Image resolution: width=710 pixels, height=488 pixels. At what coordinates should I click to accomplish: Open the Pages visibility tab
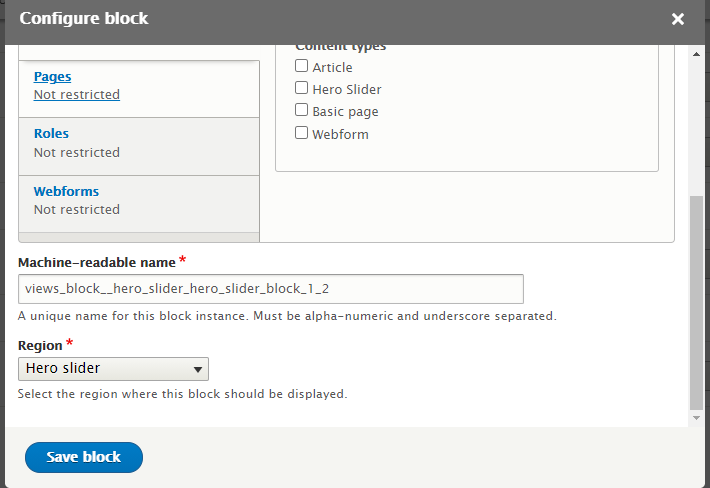click(52, 76)
